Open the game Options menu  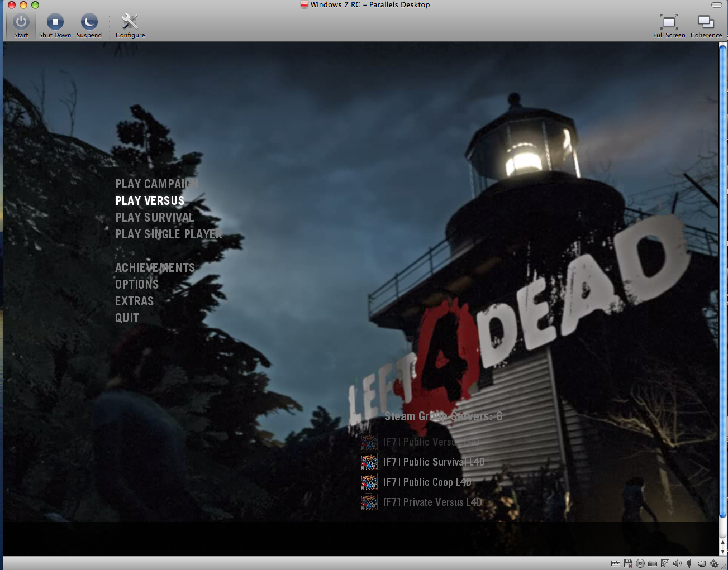pos(137,285)
